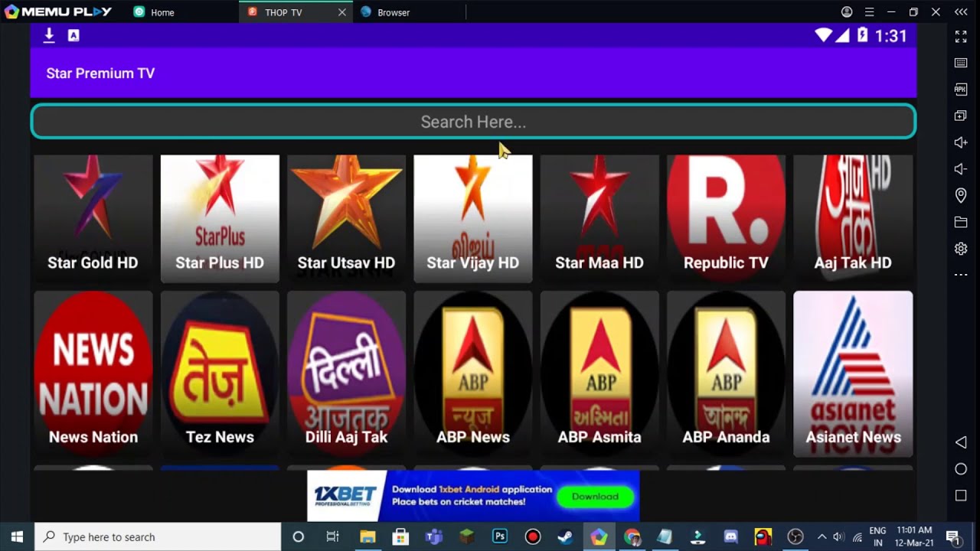Collapse the sidebar with triple chevron
The image size is (980, 551).
coord(961,12)
